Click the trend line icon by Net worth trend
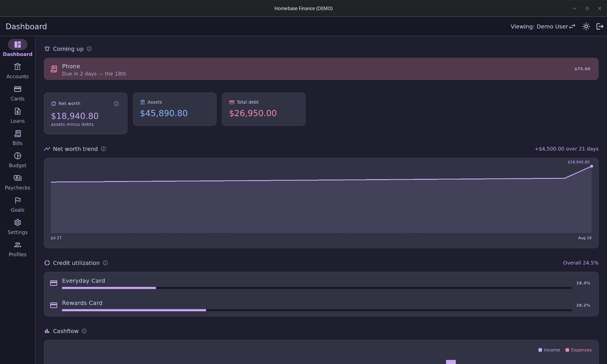 47,149
